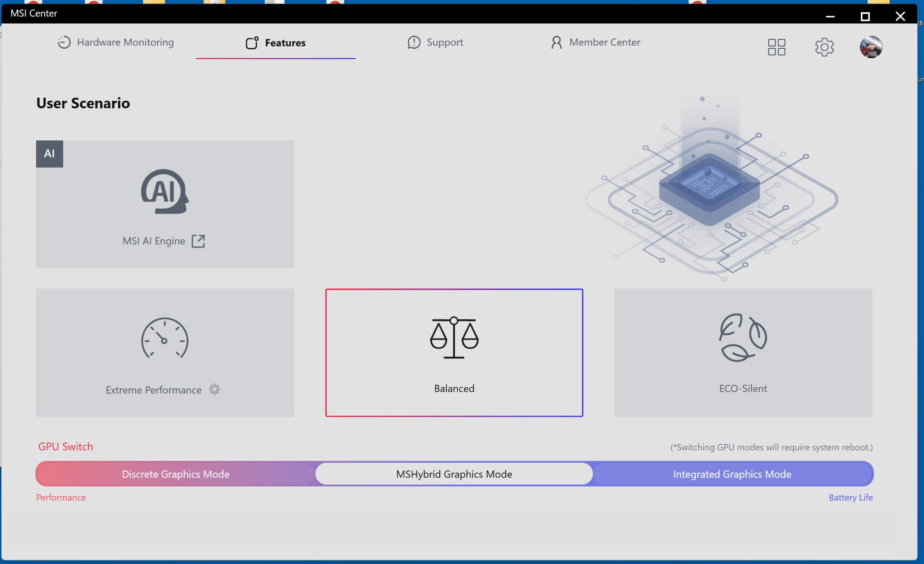The image size is (924, 564).
Task: Click the Performance label under GPU Switch
Action: tap(61, 498)
